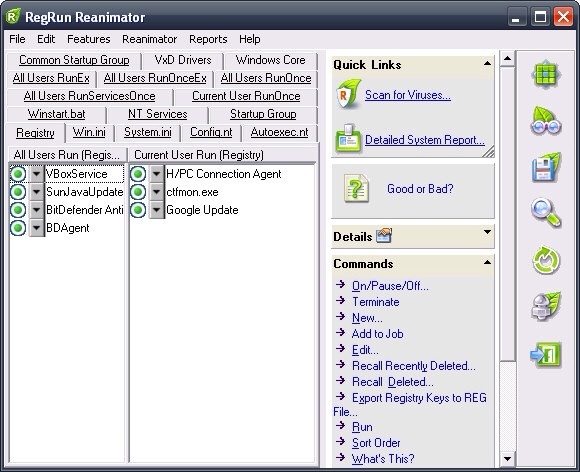Click the Current User Run (Registry) column header
Viewport: 580px width, 472px height.
pyautogui.click(x=222, y=155)
